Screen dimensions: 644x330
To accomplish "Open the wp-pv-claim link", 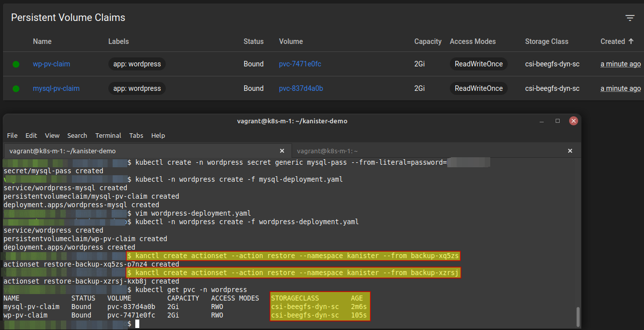I will click(x=51, y=64).
